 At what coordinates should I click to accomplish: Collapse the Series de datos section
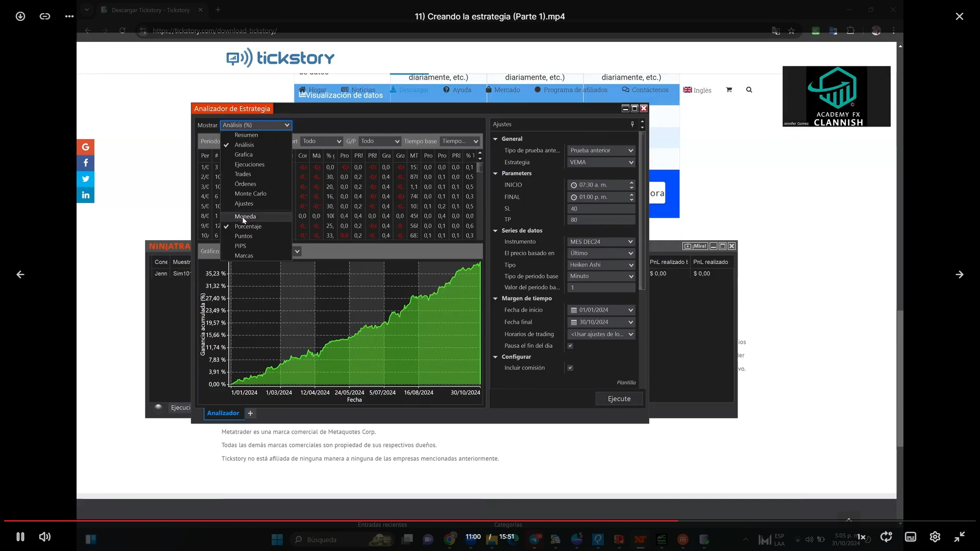(495, 231)
